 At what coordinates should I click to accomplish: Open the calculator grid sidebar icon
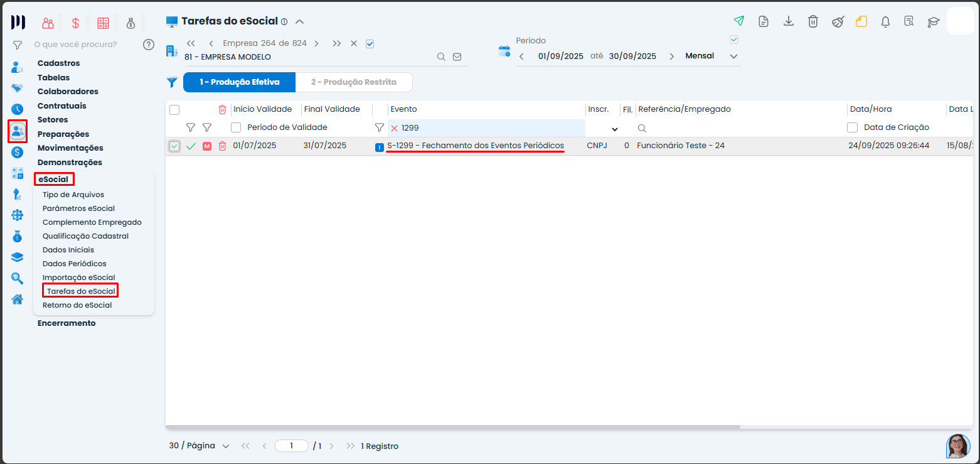click(x=17, y=173)
